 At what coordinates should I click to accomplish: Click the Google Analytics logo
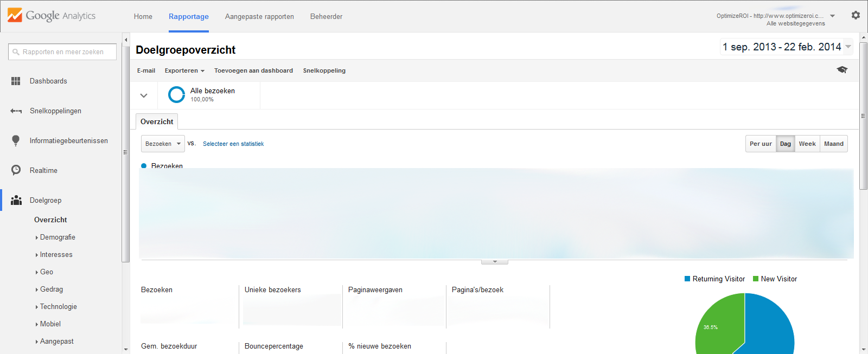52,16
